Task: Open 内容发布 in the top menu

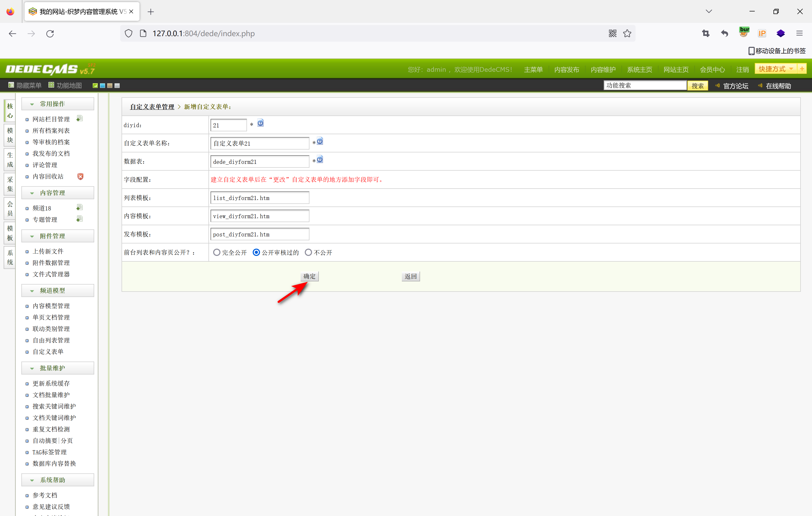Action: point(567,69)
